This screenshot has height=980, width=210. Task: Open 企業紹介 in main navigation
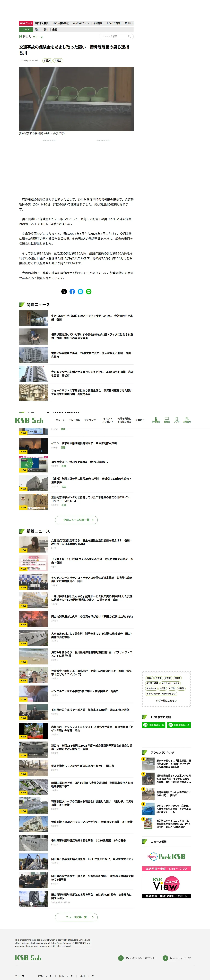pos(140,420)
